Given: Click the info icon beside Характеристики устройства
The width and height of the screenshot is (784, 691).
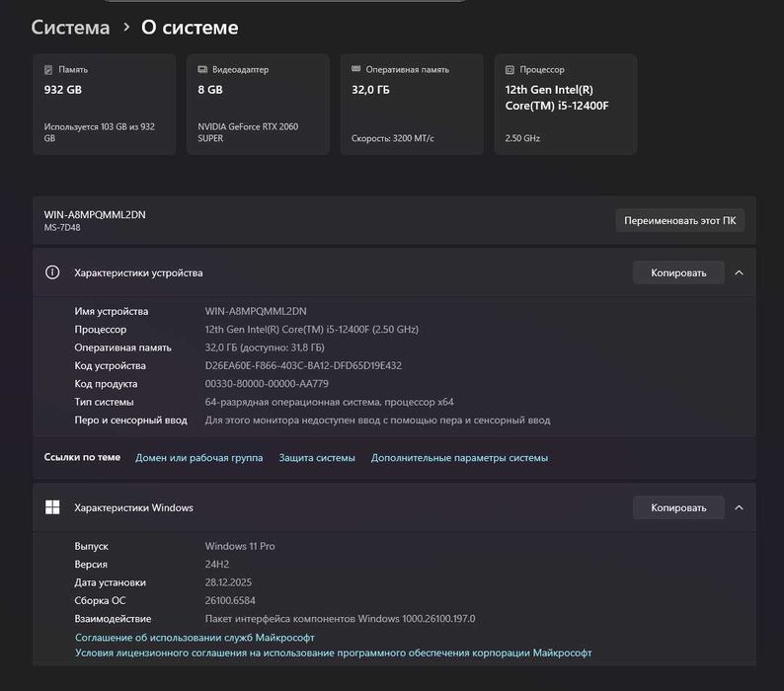Looking at the screenshot, I should pos(52,272).
